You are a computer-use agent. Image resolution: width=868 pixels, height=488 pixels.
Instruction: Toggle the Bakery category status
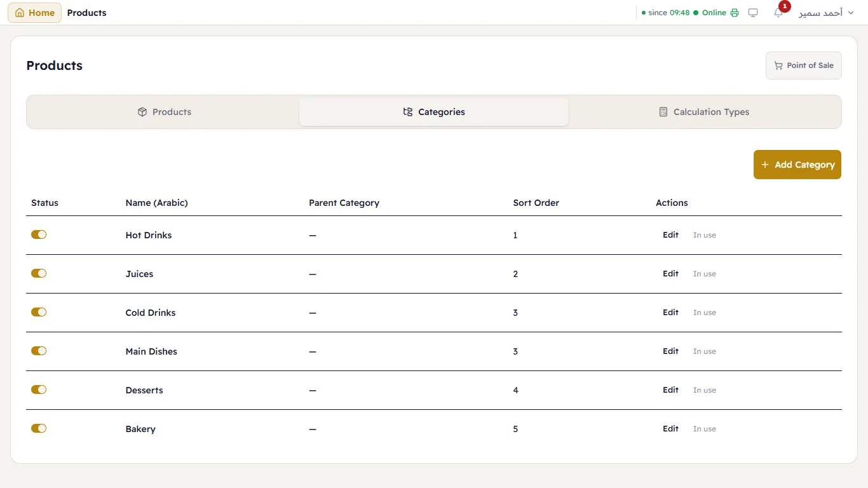point(39,428)
